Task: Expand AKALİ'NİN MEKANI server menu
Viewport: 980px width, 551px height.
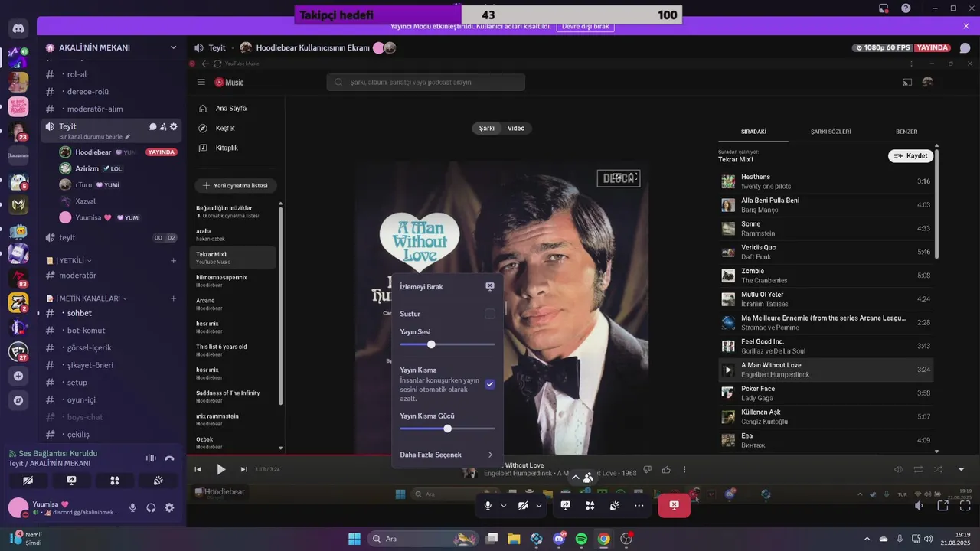Action: 174,47
